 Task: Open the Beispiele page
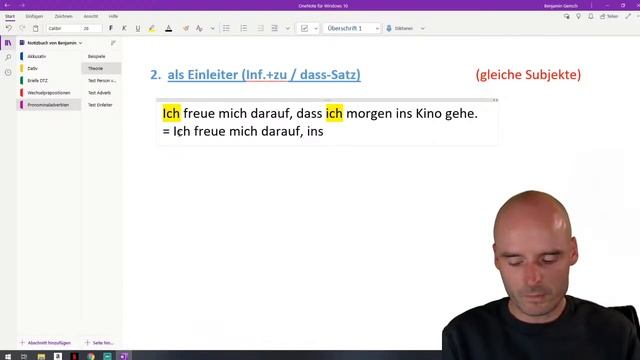point(101,56)
